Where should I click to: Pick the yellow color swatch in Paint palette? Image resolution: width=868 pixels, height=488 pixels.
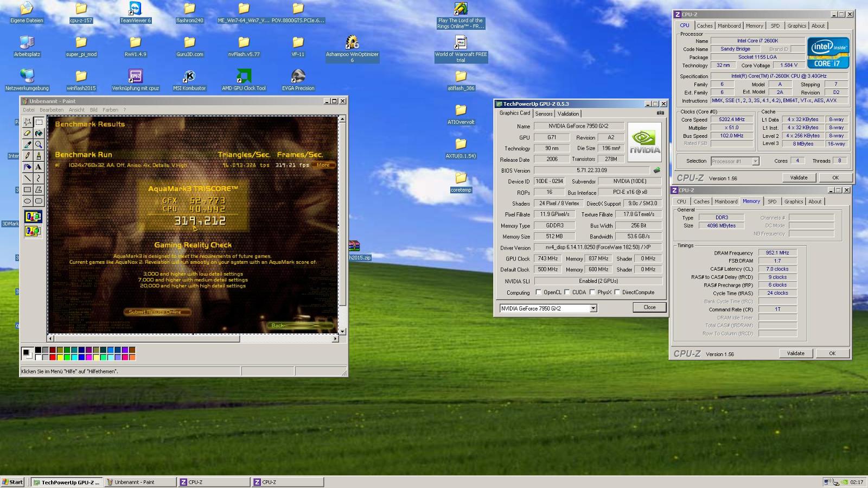(60, 357)
